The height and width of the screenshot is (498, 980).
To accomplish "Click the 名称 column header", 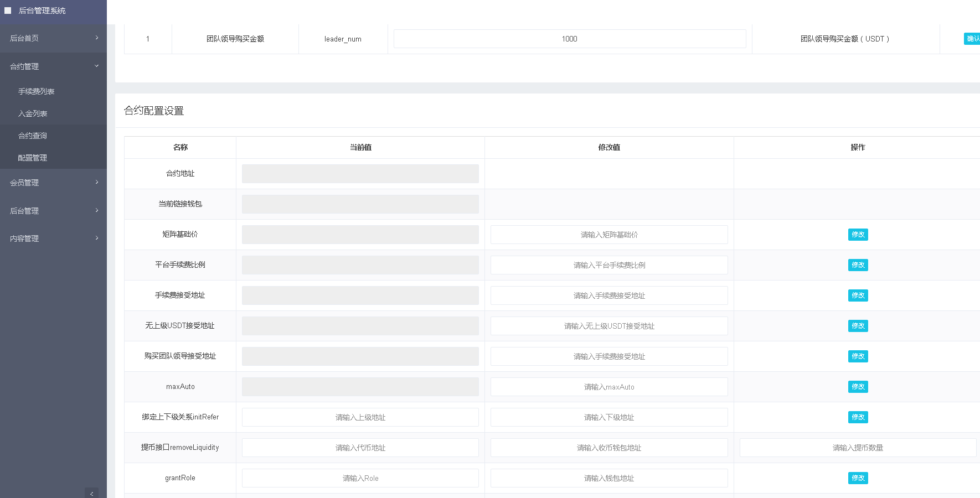I will coord(180,147).
